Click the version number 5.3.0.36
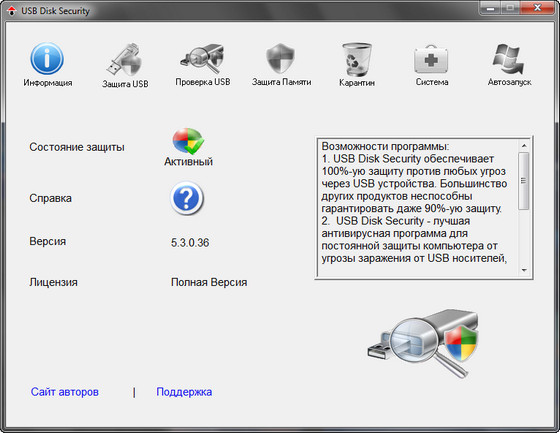Viewport: 560px width, 433px height. click(190, 243)
